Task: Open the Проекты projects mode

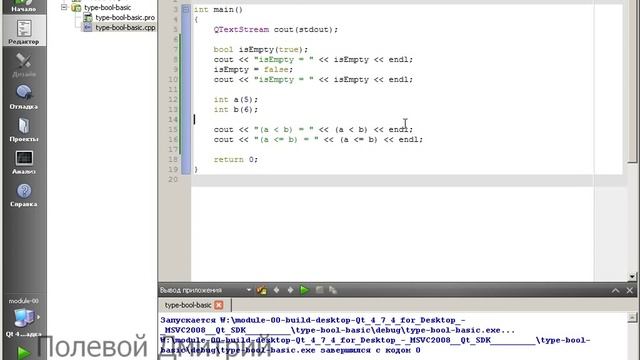Action: tap(24, 130)
